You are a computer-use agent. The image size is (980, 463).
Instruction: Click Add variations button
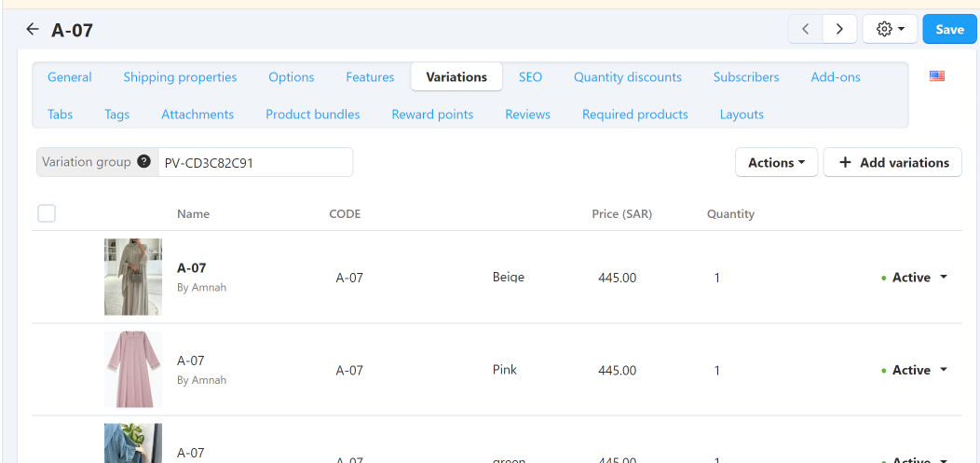[x=892, y=162]
